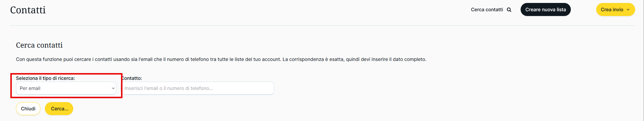Click the Per email text in selector
Screen dimensions: 644x121
coord(30,88)
